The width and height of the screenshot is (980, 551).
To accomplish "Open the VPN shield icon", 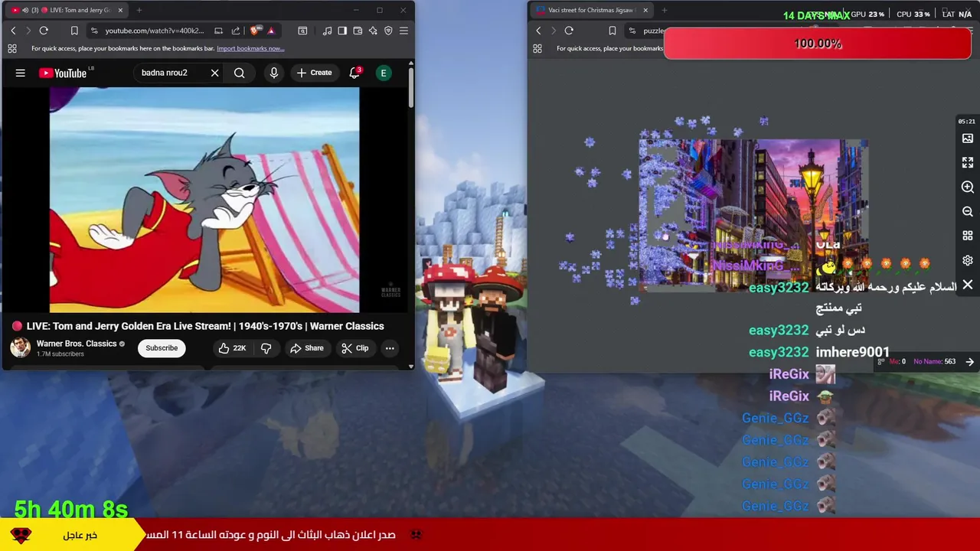I will pos(388,31).
